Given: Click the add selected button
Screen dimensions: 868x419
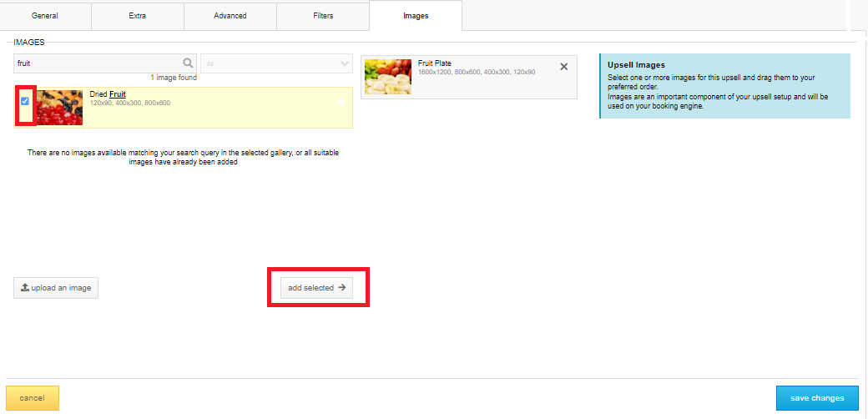Looking at the screenshot, I should pyautogui.click(x=316, y=288).
